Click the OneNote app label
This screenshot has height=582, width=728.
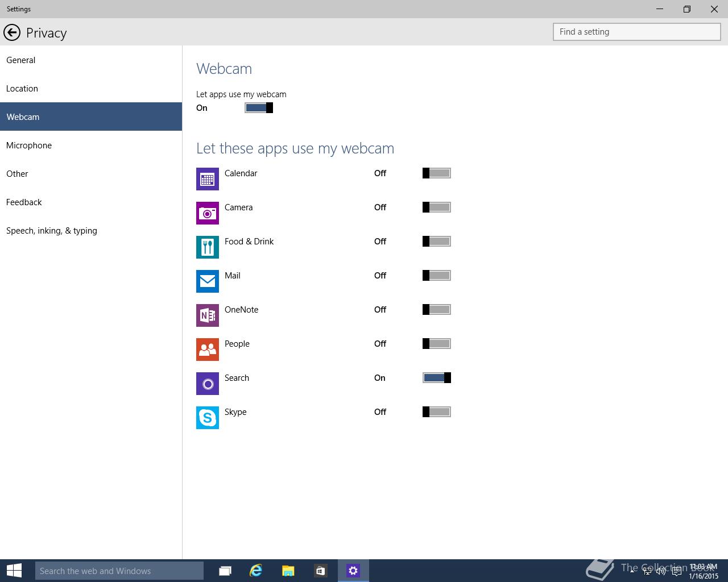241,310
